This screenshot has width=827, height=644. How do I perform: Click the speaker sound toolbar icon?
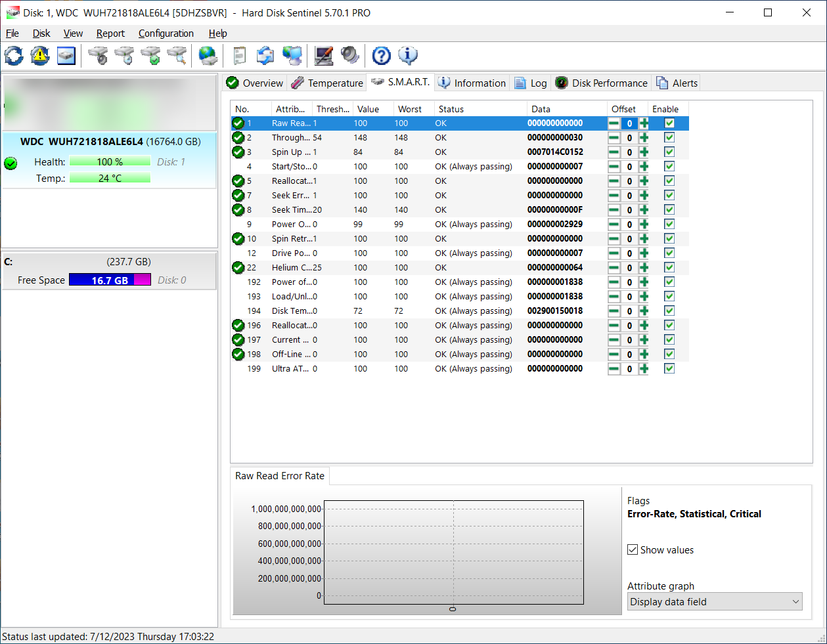(x=350, y=56)
